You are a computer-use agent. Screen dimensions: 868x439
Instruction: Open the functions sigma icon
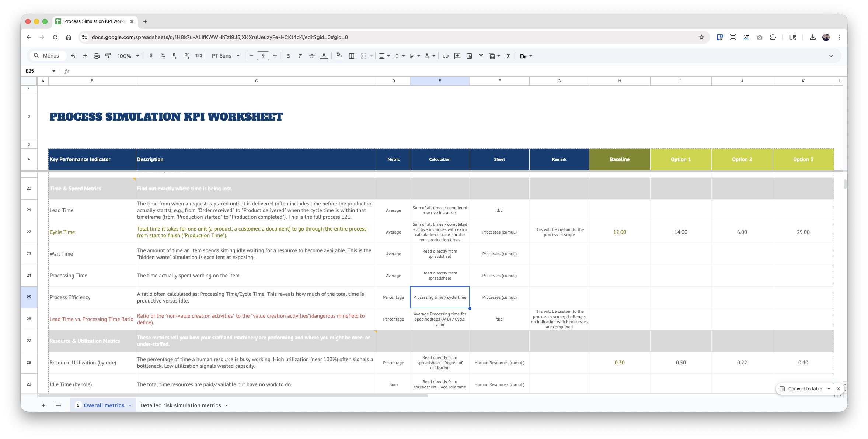pos(508,56)
